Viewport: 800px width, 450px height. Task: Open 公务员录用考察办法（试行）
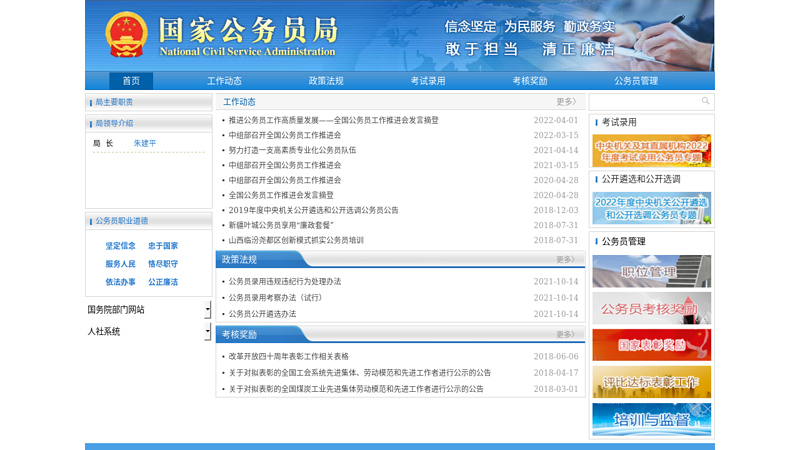tap(276, 297)
